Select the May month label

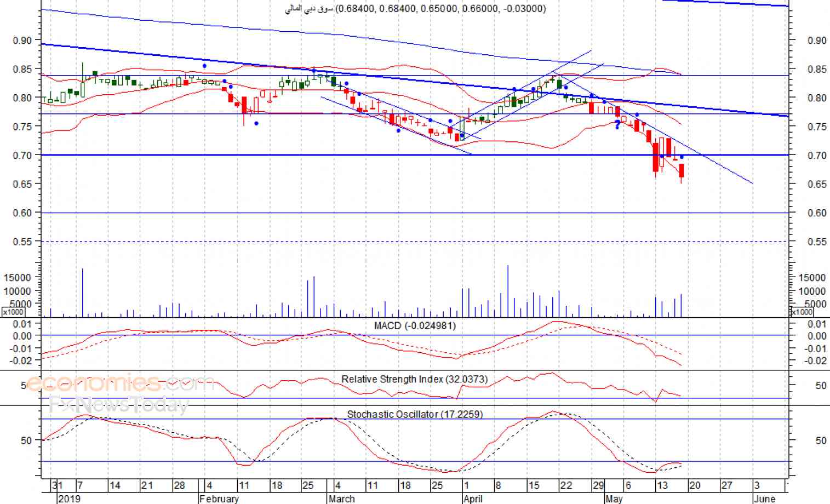point(614,499)
